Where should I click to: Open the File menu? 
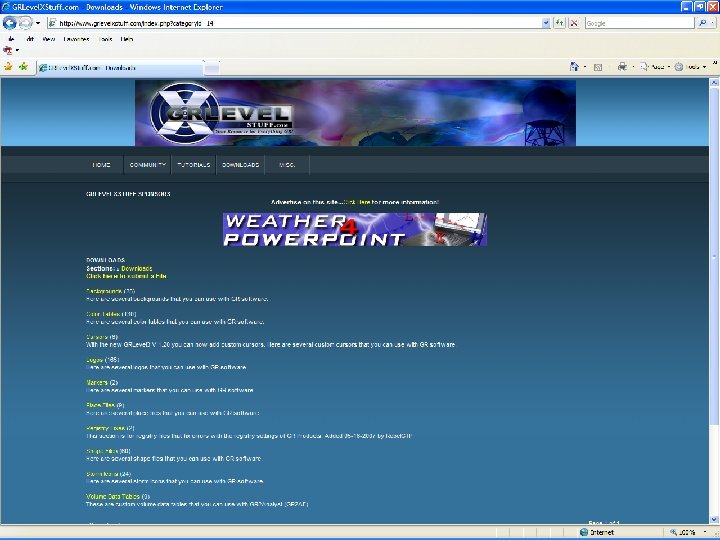(11, 39)
